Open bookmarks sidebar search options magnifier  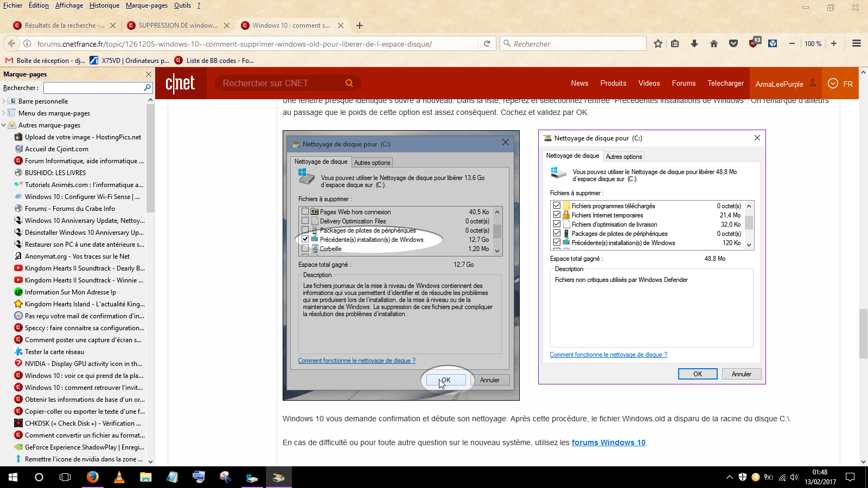[147, 87]
